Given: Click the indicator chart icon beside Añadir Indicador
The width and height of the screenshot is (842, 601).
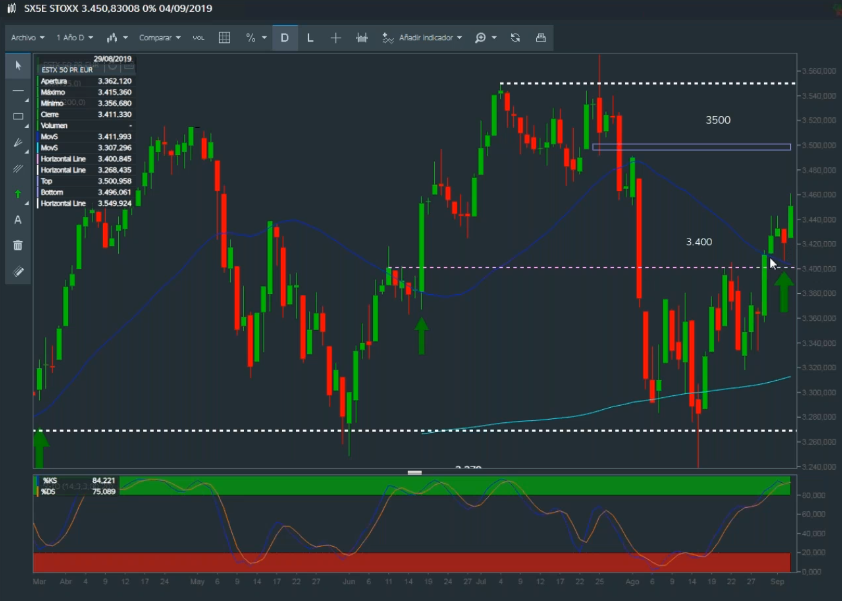Looking at the screenshot, I should point(388,38).
